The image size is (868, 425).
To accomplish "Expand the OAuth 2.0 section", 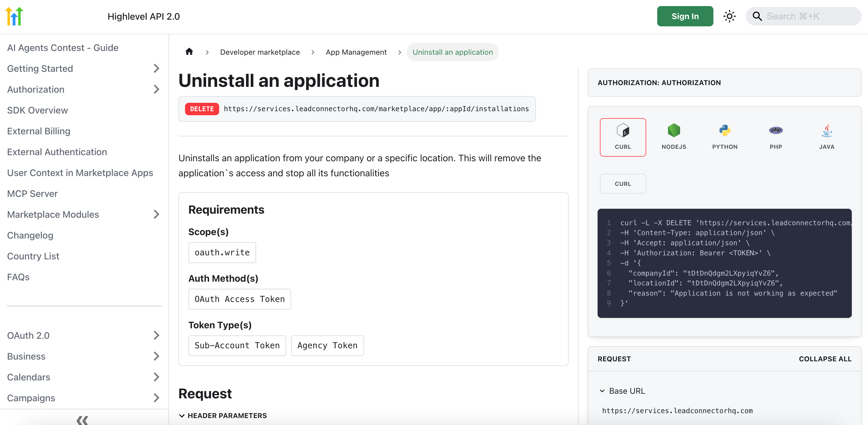I will (156, 335).
